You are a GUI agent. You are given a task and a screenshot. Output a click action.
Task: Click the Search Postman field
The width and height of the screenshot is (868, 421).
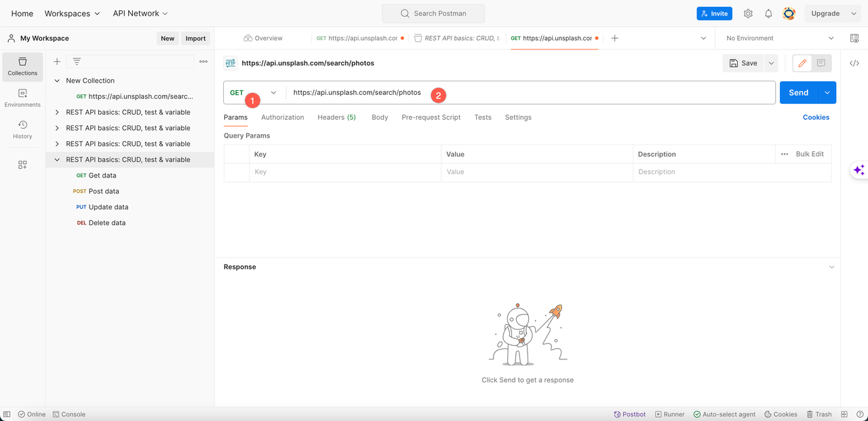(x=433, y=14)
